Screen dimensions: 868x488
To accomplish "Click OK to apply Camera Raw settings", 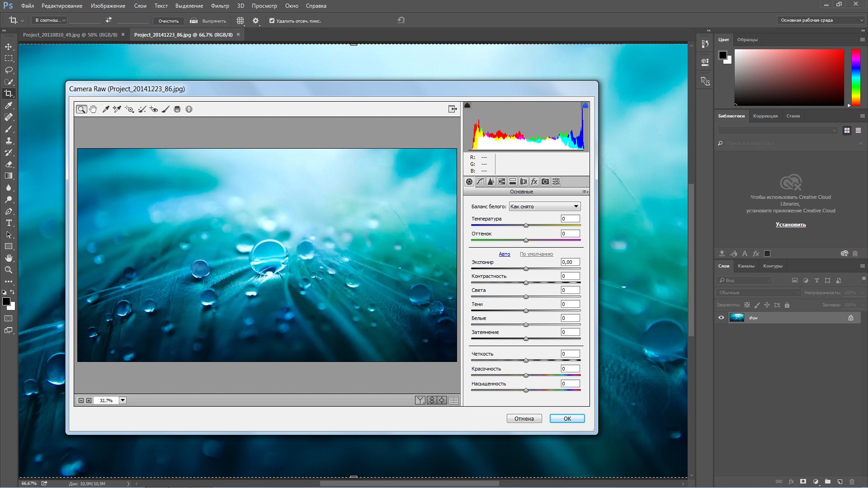I will [567, 418].
